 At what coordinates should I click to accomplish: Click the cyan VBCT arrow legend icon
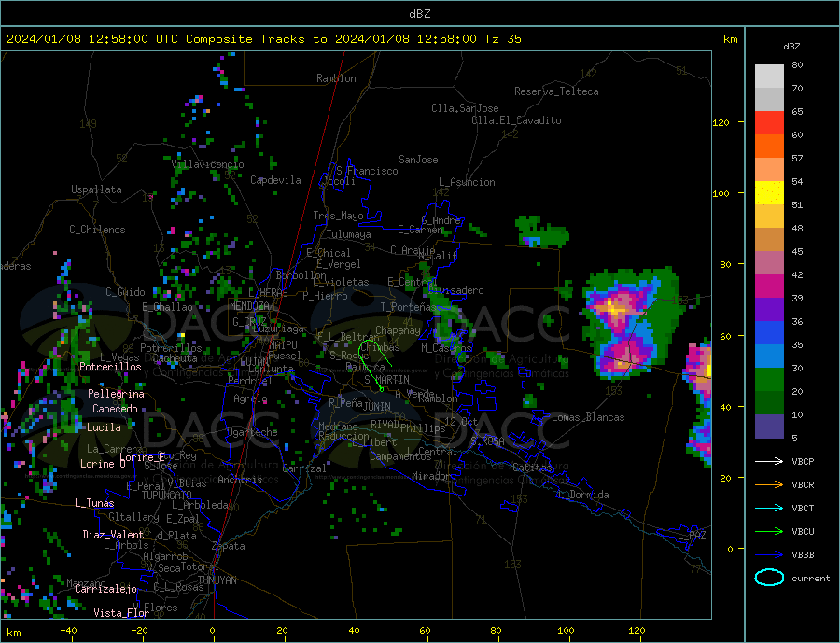(x=769, y=508)
